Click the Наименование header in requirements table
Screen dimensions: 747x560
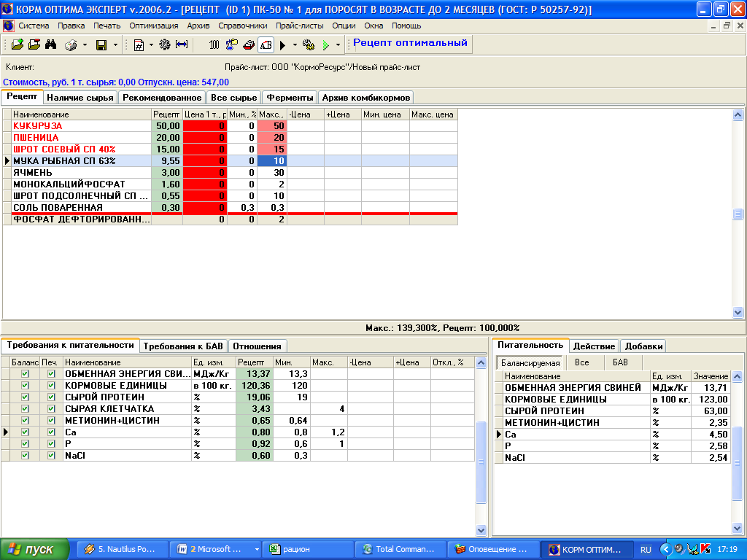[x=127, y=362]
